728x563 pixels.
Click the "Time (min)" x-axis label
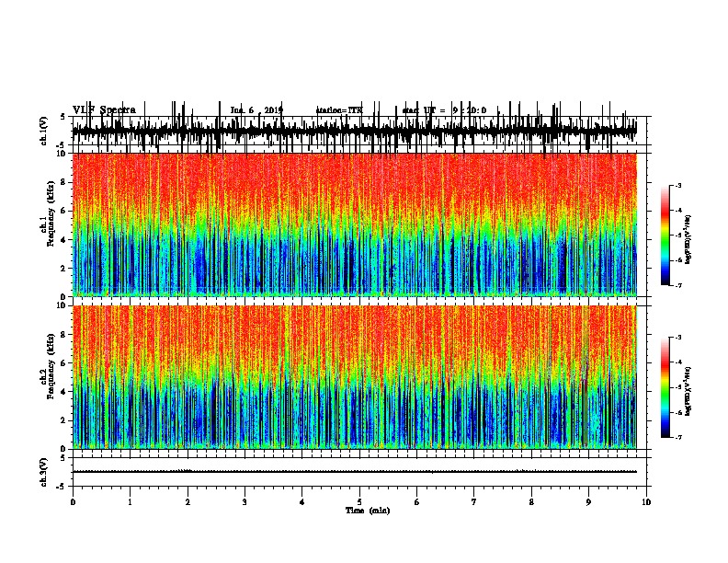pos(368,511)
